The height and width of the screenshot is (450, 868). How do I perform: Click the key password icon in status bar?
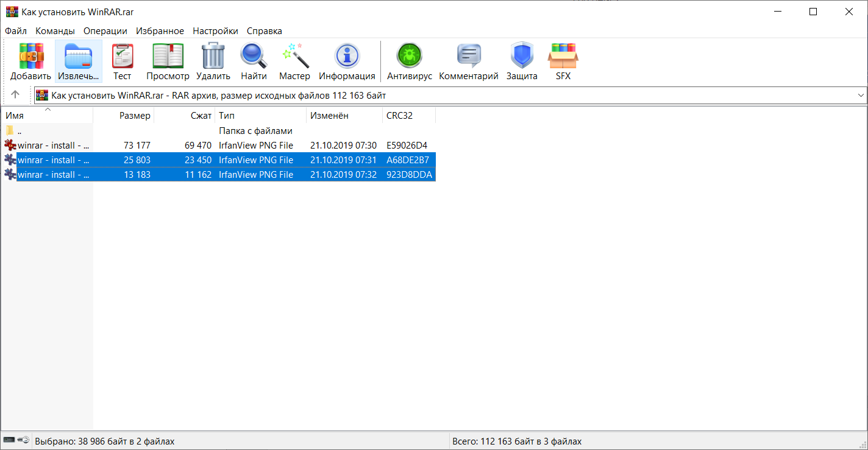coord(24,440)
